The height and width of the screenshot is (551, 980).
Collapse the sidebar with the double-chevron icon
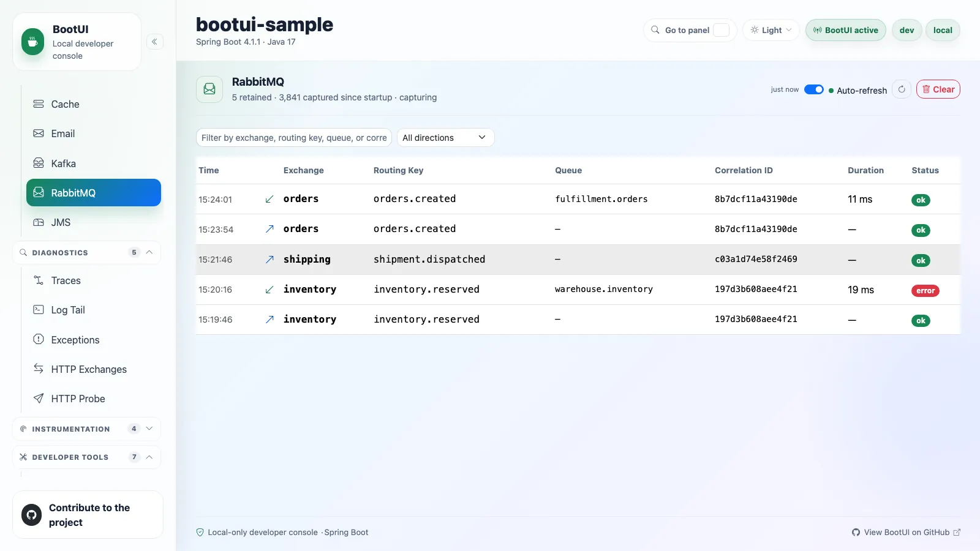pos(154,42)
